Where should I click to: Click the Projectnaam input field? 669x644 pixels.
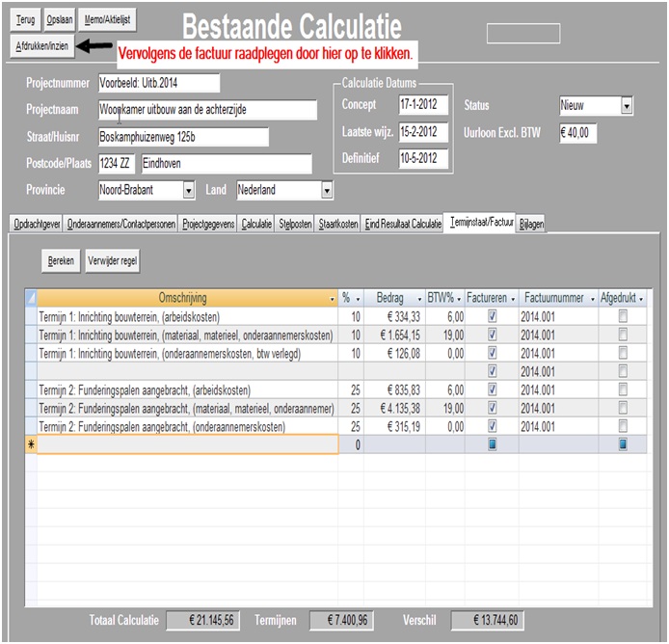pos(207,110)
